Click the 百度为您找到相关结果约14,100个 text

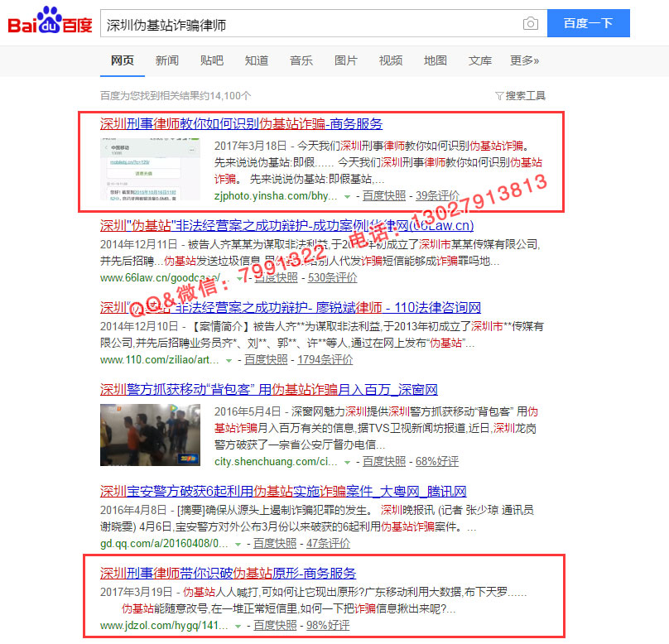pyautogui.click(x=176, y=95)
